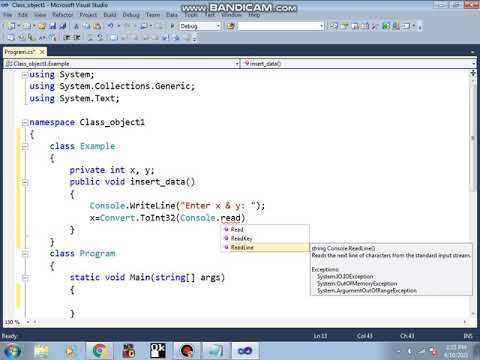Click the Col 43 status bar indicator
Viewport: 480px width, 360px height.
364,336
